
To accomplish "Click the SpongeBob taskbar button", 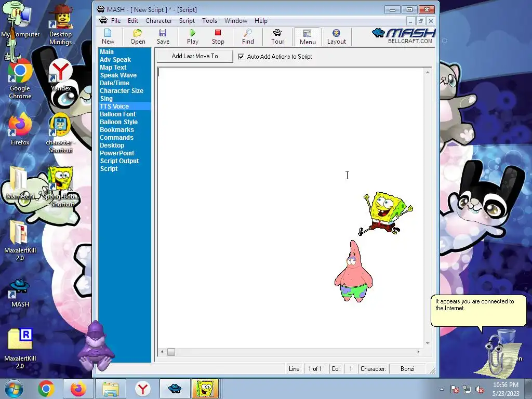I will [x=205, y=389].
